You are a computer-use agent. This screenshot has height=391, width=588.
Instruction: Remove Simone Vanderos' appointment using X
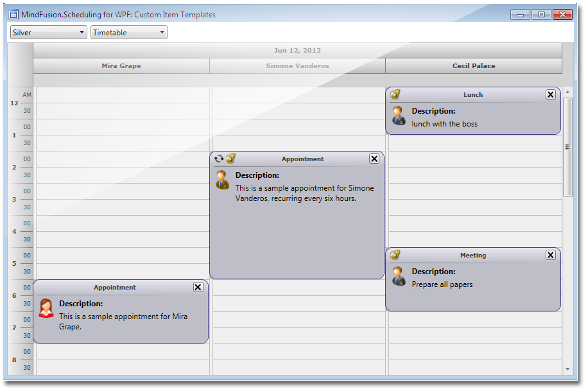(x=374, y=159)
